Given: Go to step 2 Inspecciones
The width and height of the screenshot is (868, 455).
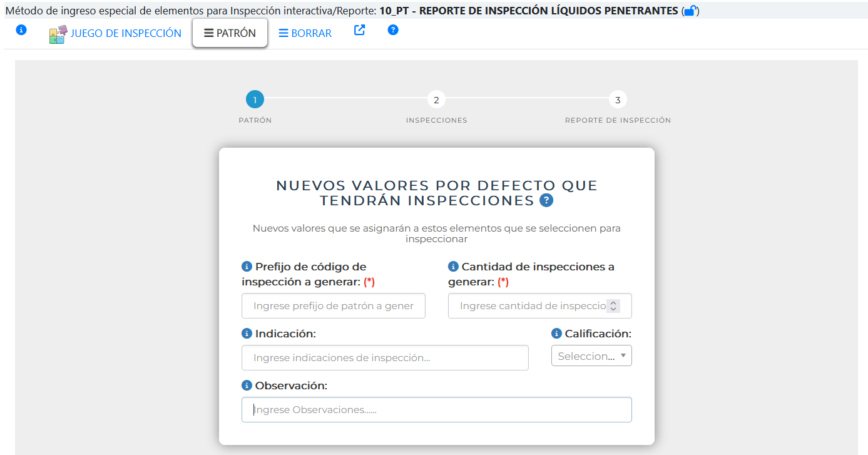Looking at the screenshot, I should [436, 100].
